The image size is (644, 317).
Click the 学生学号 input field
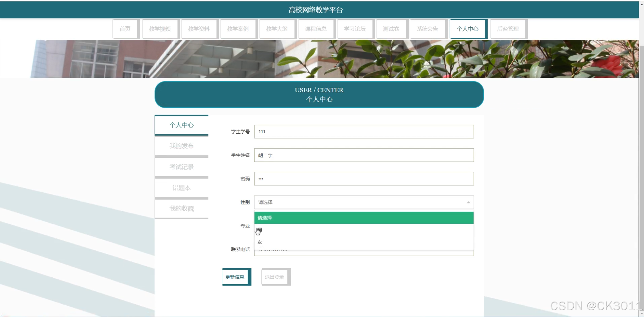click(364, 132)
